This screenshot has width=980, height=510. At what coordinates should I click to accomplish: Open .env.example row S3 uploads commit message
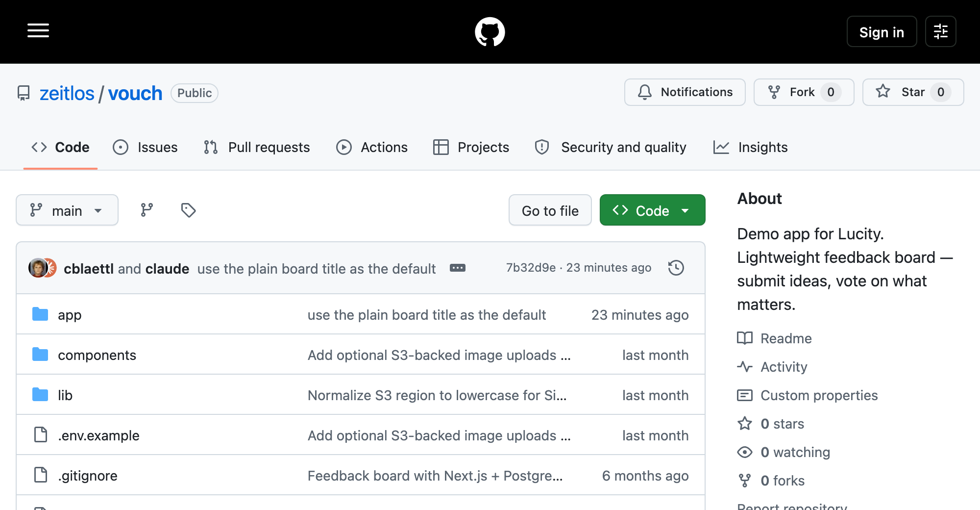pyautogui.click(x=439, y=435)
